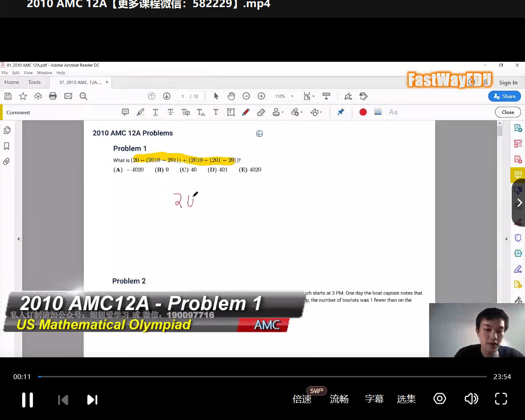This screenshot has width=525, height=420.
Task: Open the Find text magnifier icon
Action: 84,96
